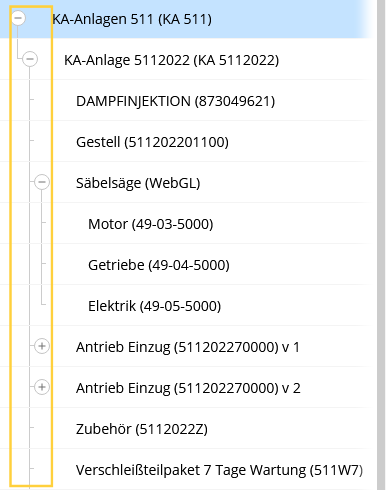Choose Motor (49-03-5000) part

[150, 224]
